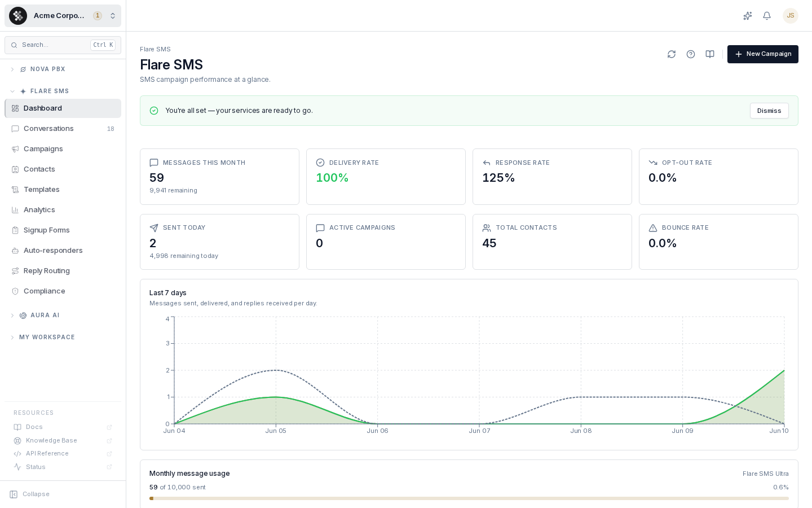
Task: Click the Collapse sidebar icon
Action: [14, 494]
